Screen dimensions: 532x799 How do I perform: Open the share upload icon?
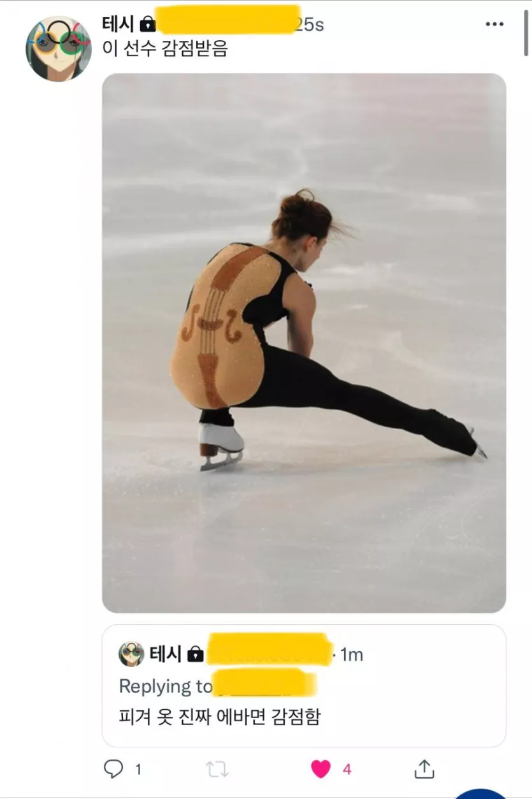[424, 769]
